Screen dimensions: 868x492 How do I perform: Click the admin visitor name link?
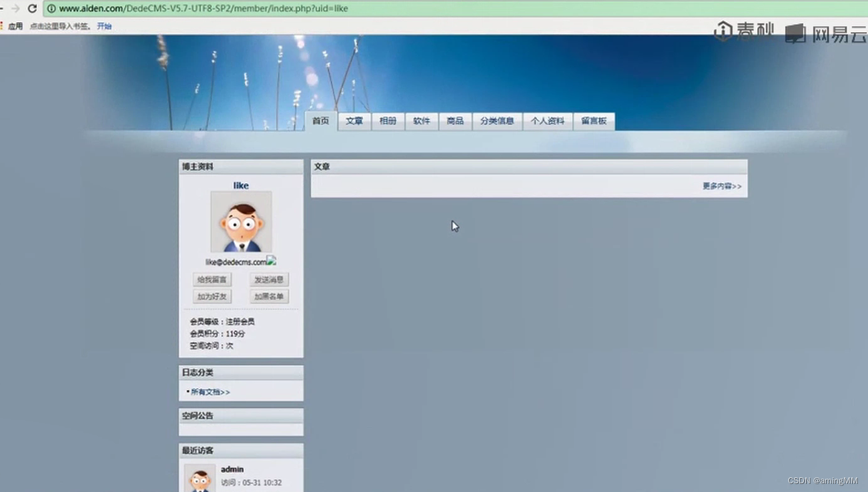[x=232, y=469]
